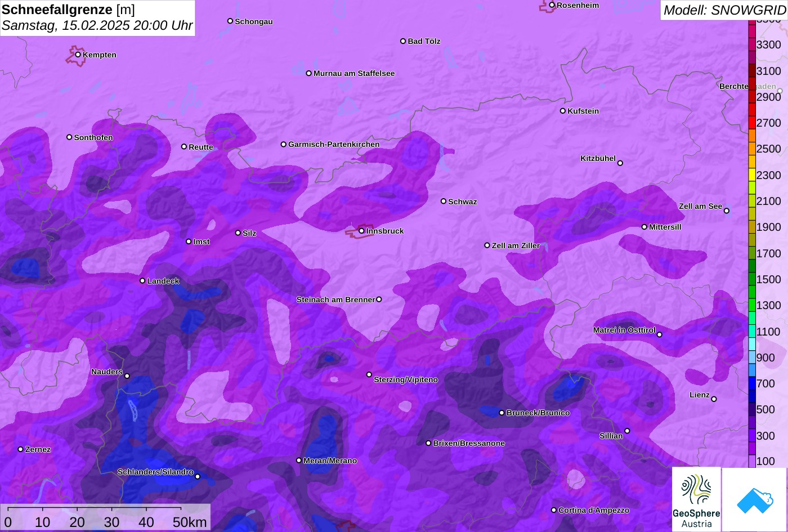This screenshot has height=532, width=788.
Task: Select the blue legend swatch beside 700
Action: pyautogui.click(x=752, y=383)
